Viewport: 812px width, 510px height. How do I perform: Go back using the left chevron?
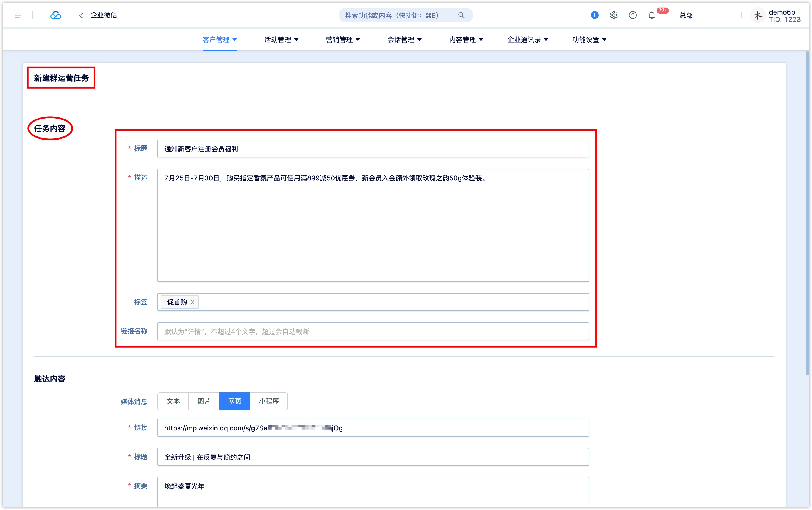coord(81,15)
